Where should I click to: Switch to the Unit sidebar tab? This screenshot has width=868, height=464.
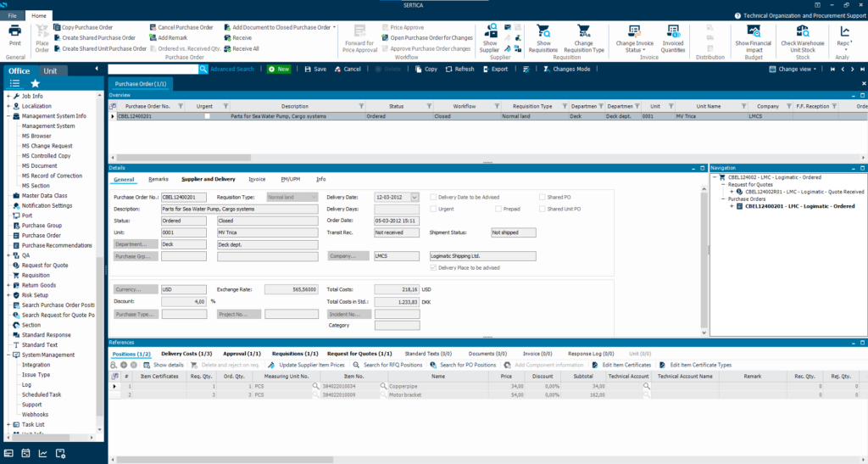pyautogui.click(x=50, y=71)
